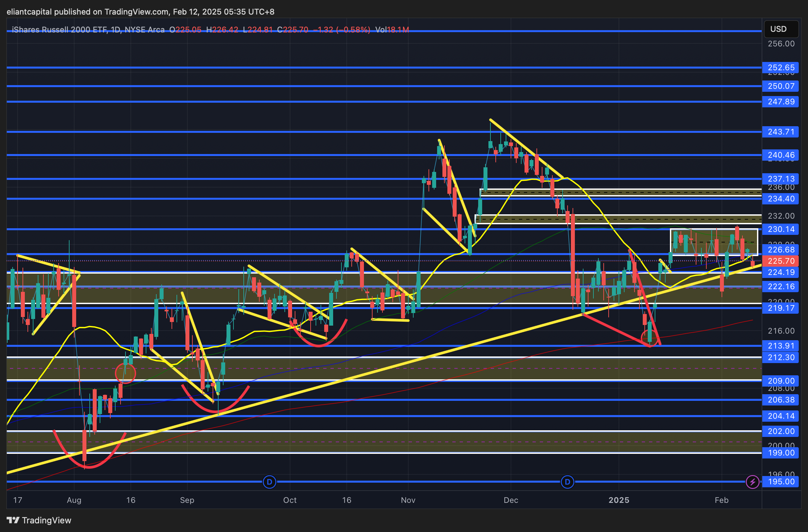Click the Nov label on time axis
This screenshot has height=532, width=808.
(x=408, y=500)
